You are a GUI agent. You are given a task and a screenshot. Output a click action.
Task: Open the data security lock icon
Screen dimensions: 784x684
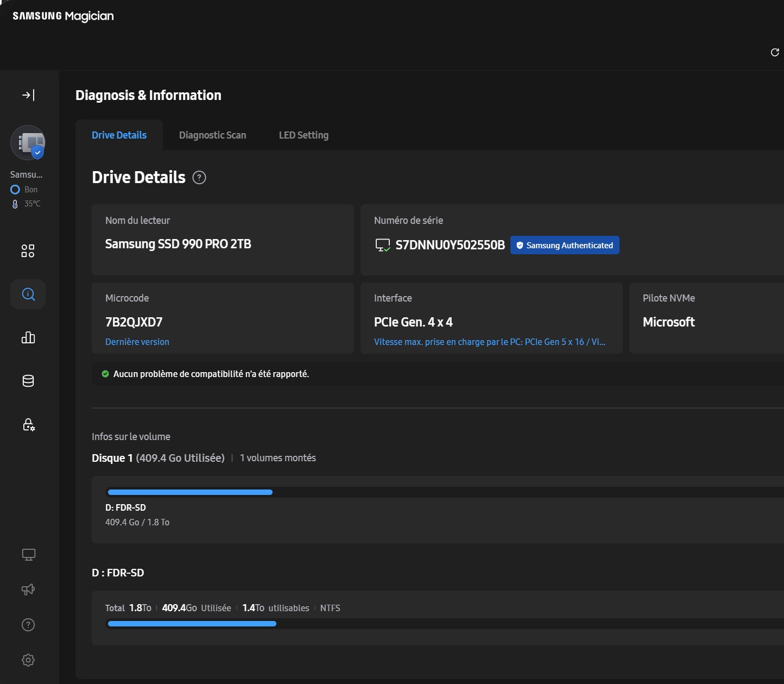tap(28, 424)
